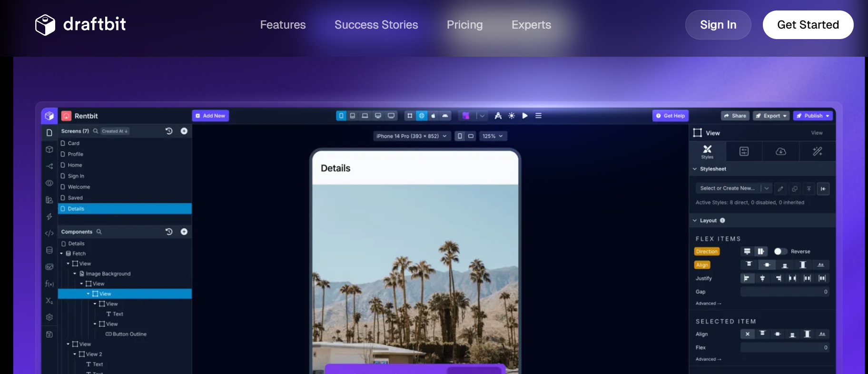Click the screens history restore icon
868x374 pixels.
coord(169,131)
